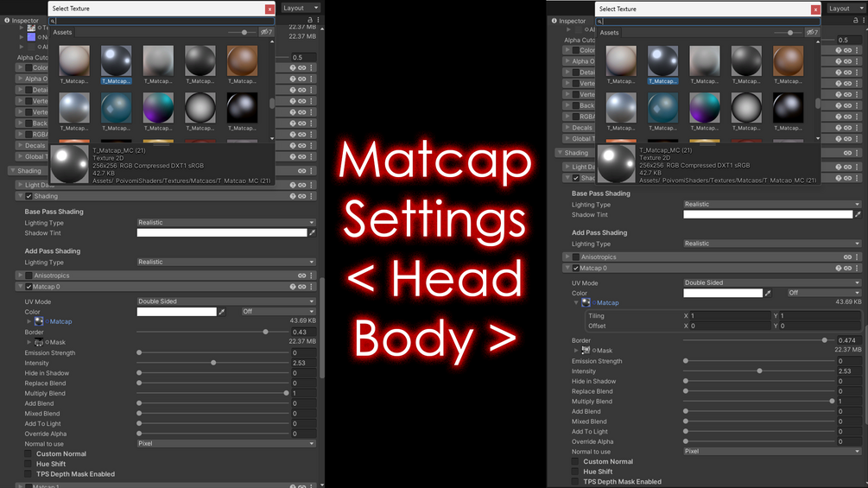Image resolution: width=868 pixels, height=488 pixels.
Task: Click matcap Color eyedropper in left Inspector
Action: (x=221, y=312)
